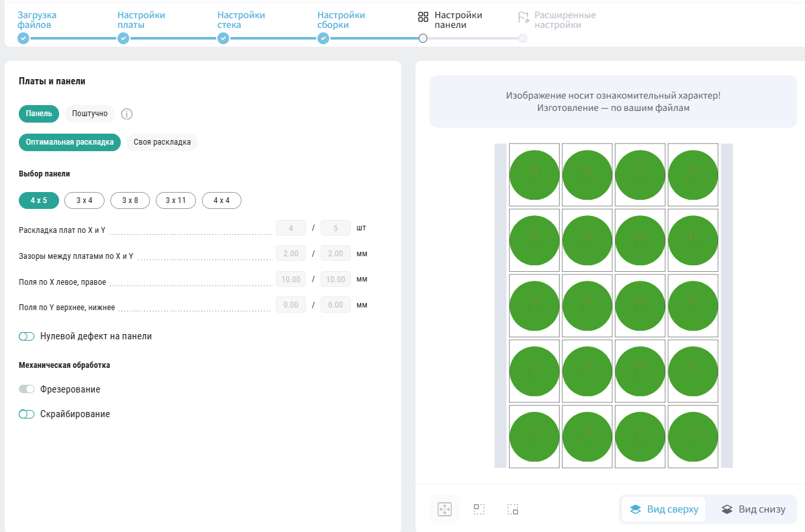The height and width of the screenshot is (532, 805).
Task: Go to the Настройки платы step
Action: 141,19
